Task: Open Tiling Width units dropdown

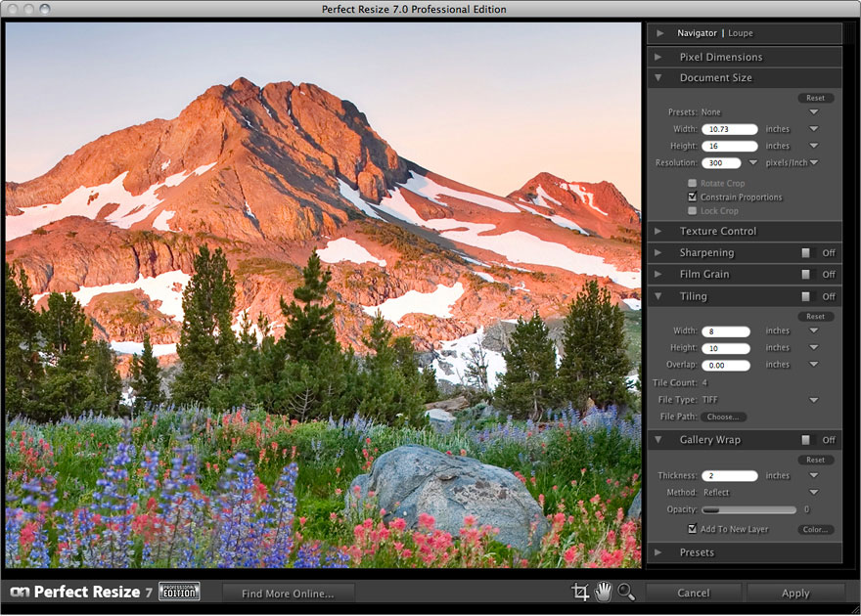Action: coord(814,330)
